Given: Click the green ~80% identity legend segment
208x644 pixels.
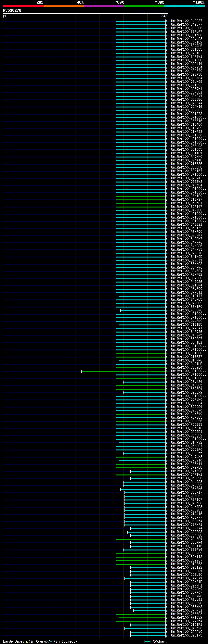Looking at the screenshot, I should 144,6.
